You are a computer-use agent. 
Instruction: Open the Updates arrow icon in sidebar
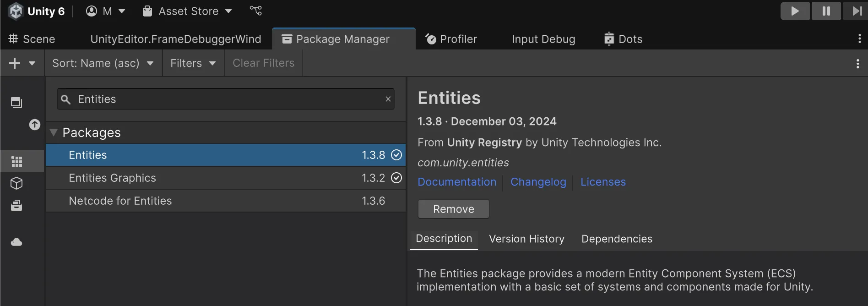35,125
